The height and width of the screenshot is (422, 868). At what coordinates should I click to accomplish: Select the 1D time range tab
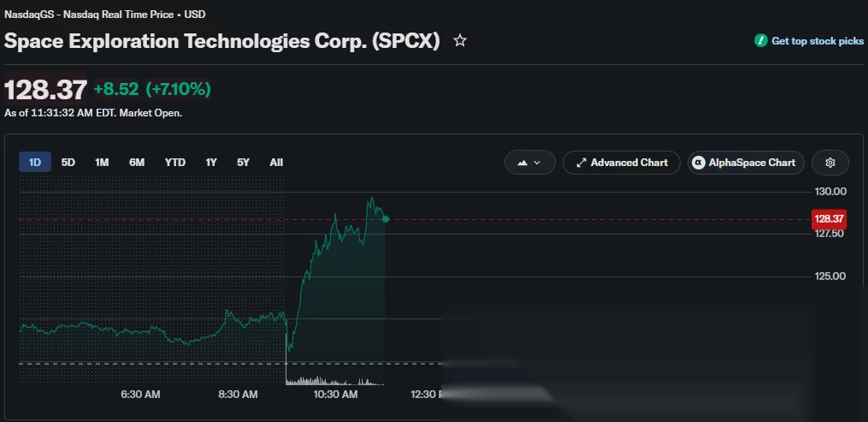35,163
